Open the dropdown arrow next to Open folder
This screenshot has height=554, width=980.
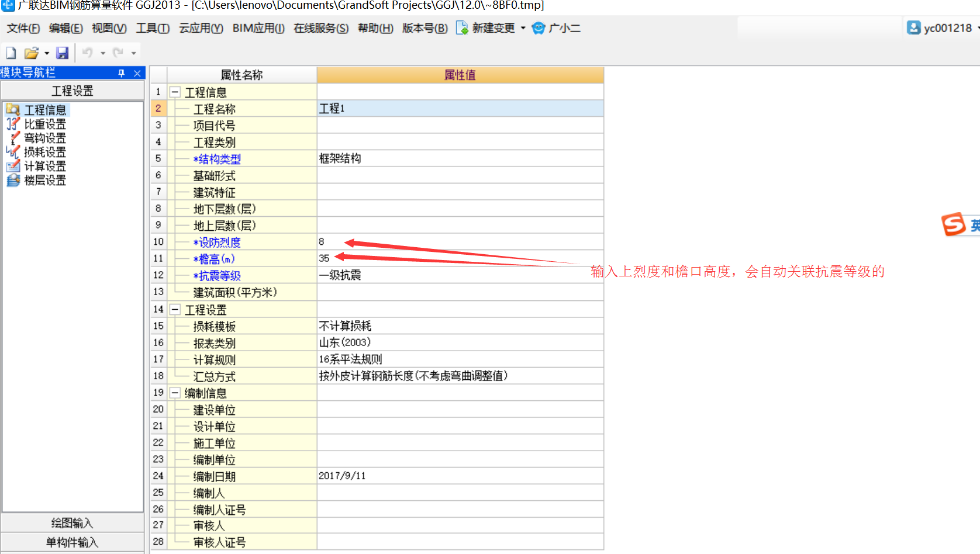[x=47, y=53]
